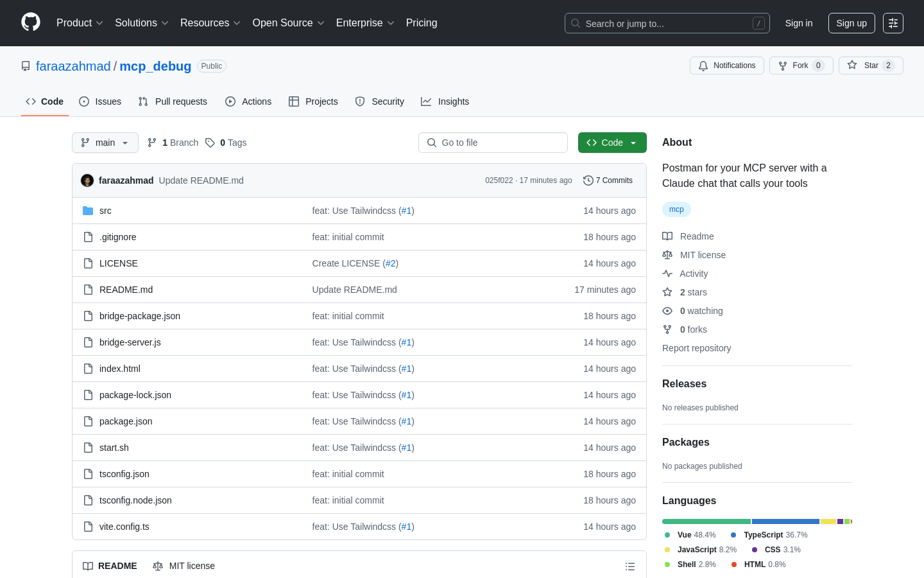Screen dimensions: 924x578
Task: Open commit hash 025f022
Action: click(x=499, y=180)
